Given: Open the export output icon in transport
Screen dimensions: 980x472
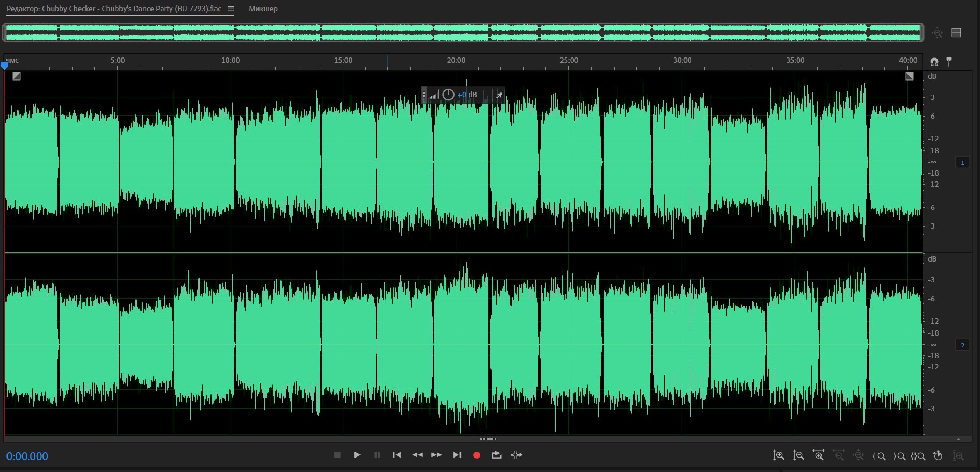Looking at the screenshot, I should [x=496, y=455].
